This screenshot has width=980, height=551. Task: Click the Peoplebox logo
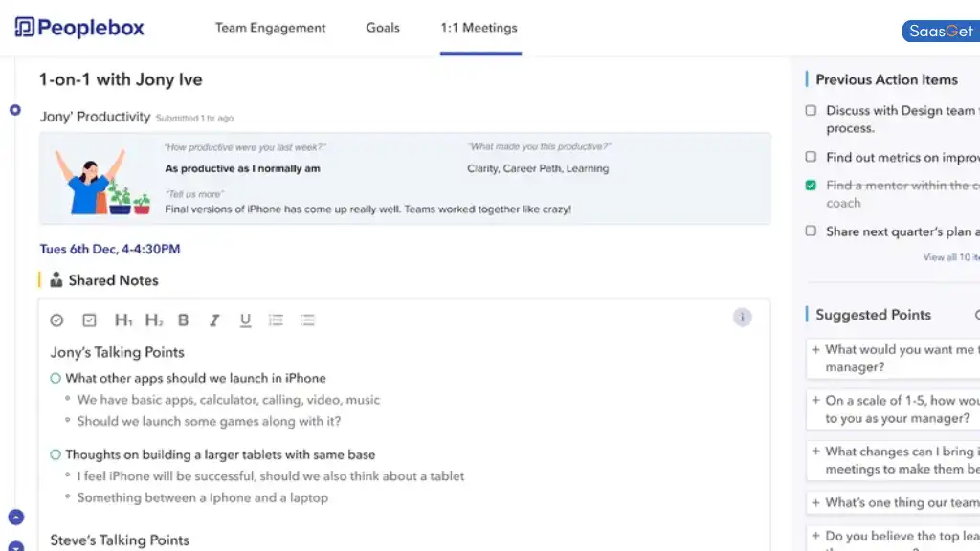[x=79, y=28]
